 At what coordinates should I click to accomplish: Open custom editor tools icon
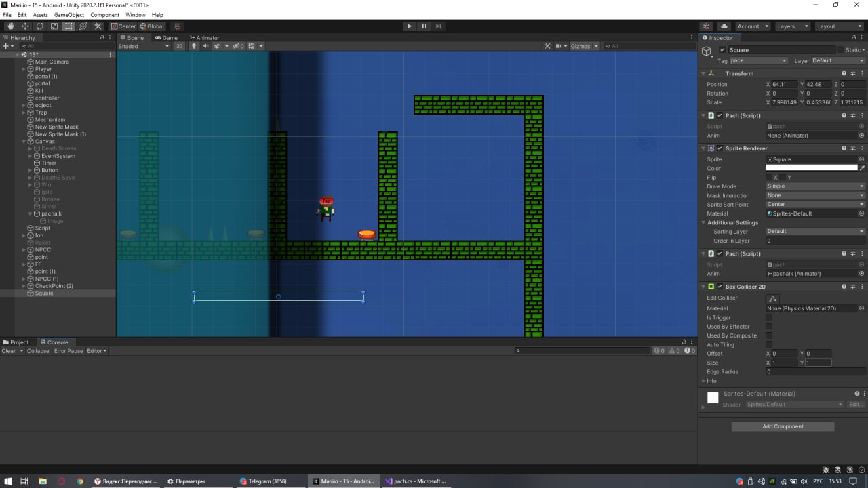(98, 26)
